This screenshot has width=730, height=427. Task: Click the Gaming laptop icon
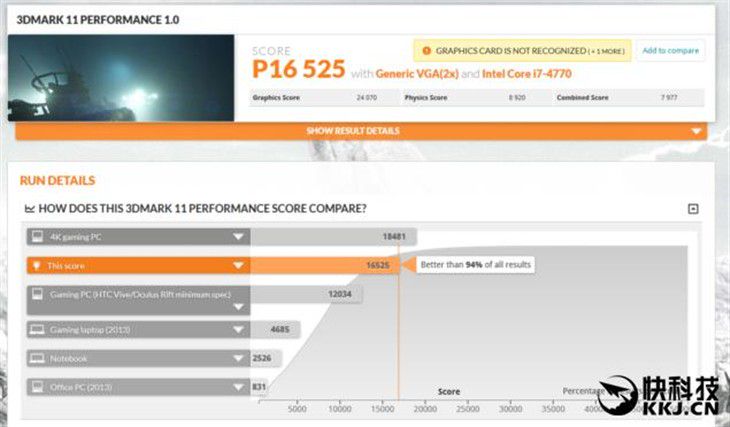pos(37,330)
